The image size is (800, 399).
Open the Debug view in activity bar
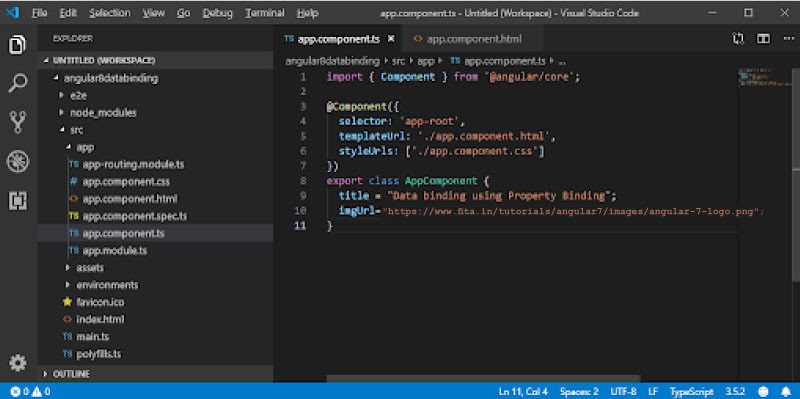pyautogui.click(x=18, y=162)
